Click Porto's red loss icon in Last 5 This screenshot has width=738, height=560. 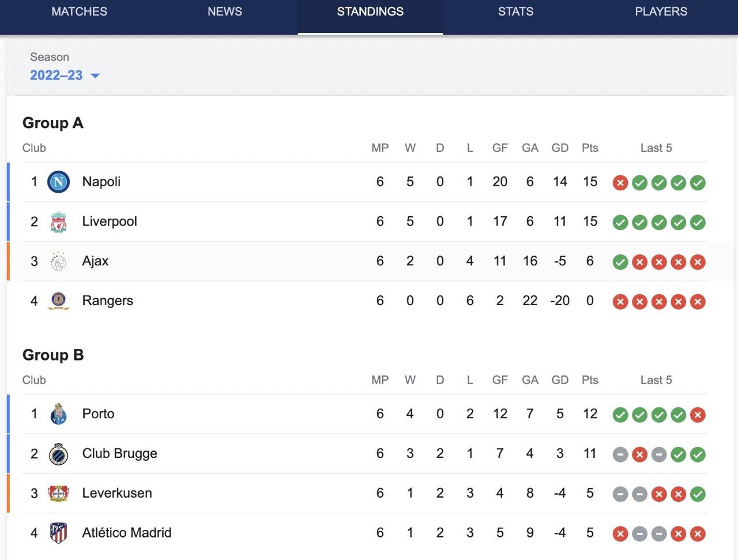[698, 415]
